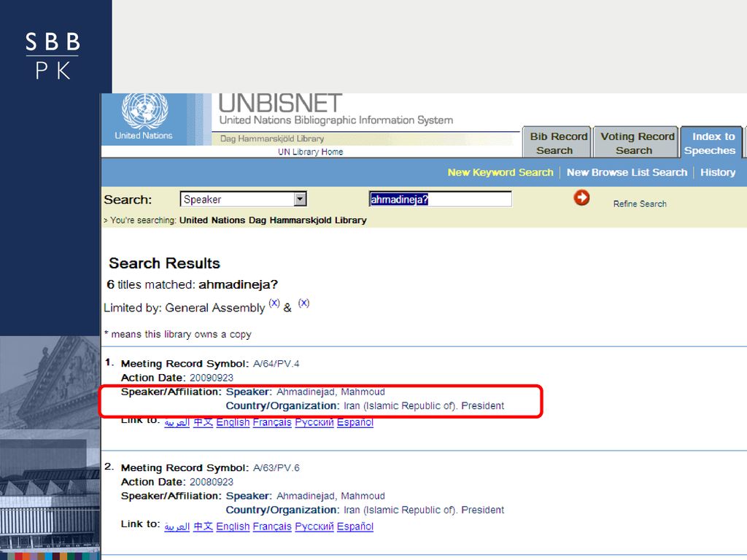Open Chinese link for A/64/PV.4
This screenshot has height=560, width=747.
[203, 422]
